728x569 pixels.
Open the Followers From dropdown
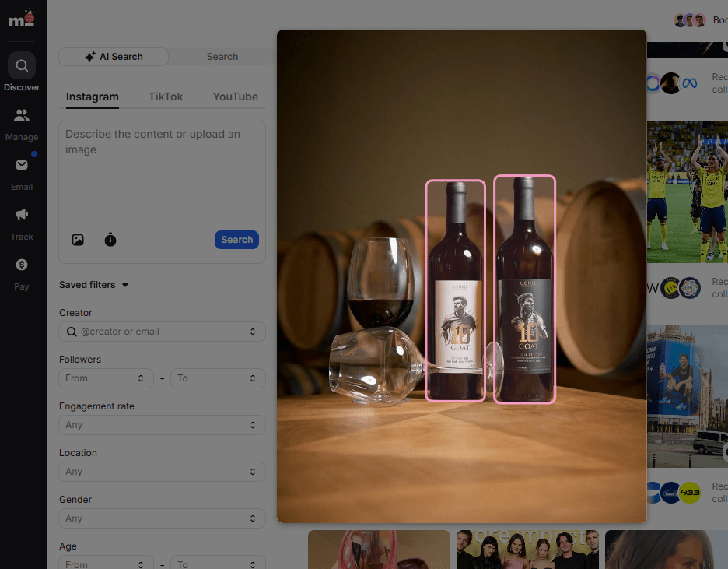(x=106, y=378)
